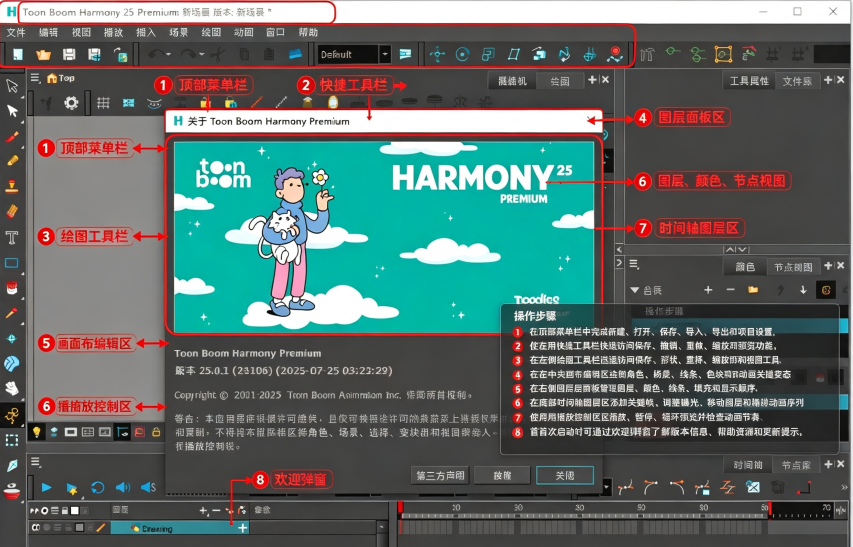Toggle the Sound scrubbing speaker button
This screenshot has height=547, width=853.
[149, 487]
